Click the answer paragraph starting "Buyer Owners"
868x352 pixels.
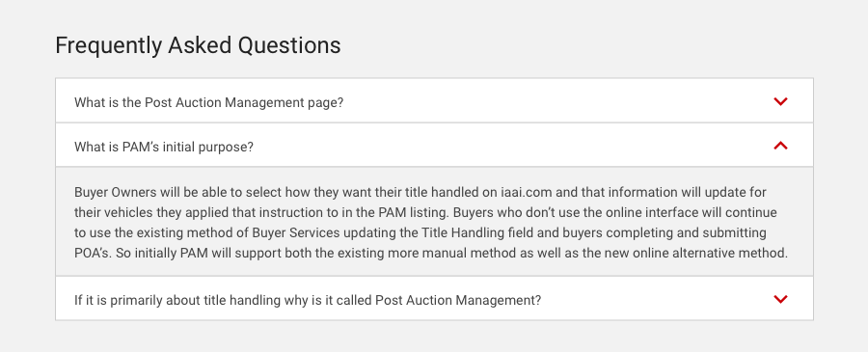pos(431,223)
